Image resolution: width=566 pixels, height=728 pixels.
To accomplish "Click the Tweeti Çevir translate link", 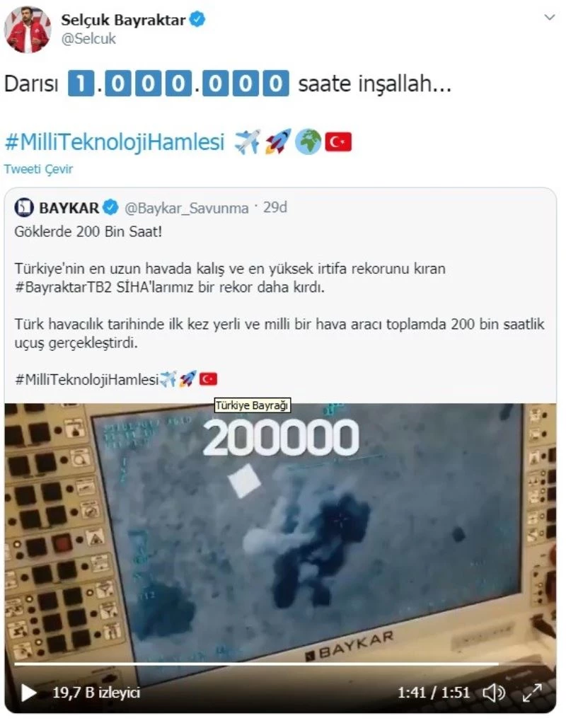I will click(38, 169).
